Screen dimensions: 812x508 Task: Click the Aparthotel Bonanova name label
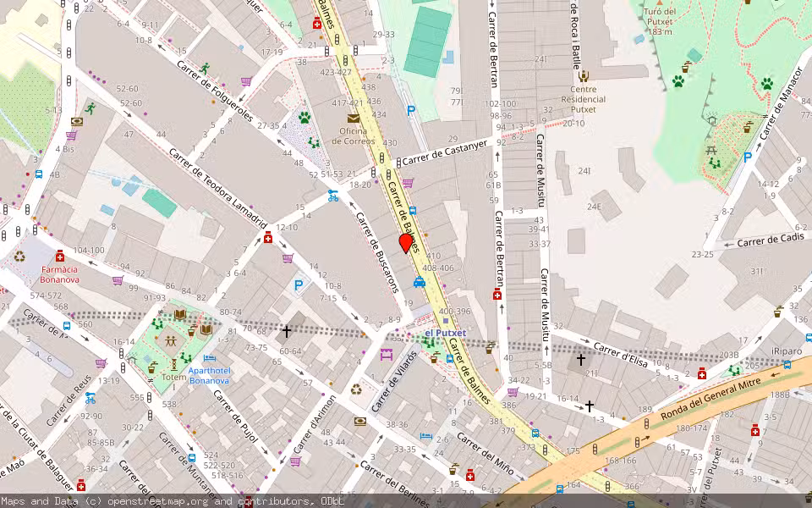point(210,376)
